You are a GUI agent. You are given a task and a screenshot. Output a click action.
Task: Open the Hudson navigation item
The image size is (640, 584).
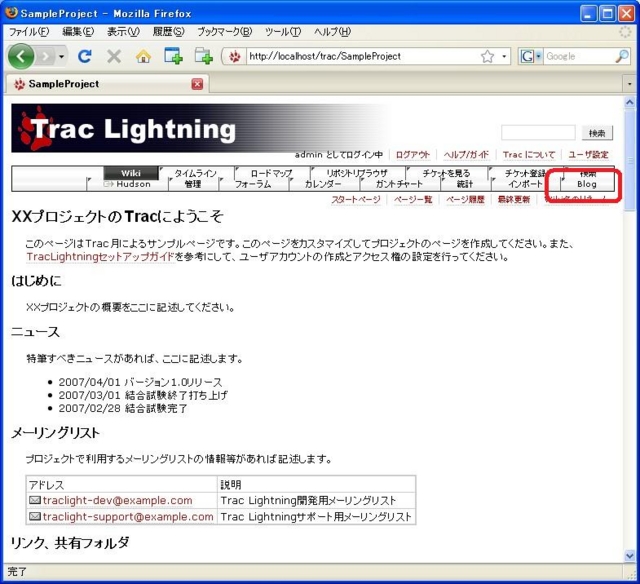[127, 184]
